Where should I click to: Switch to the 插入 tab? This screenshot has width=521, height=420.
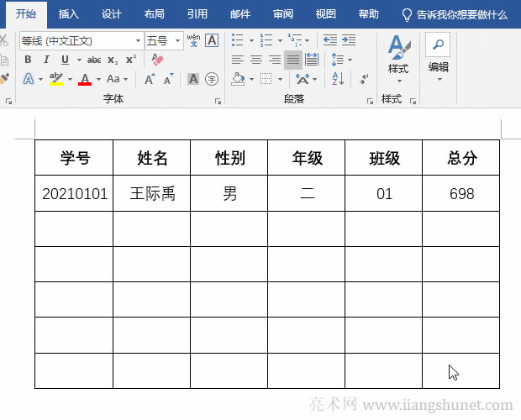(x=68, y=14)
